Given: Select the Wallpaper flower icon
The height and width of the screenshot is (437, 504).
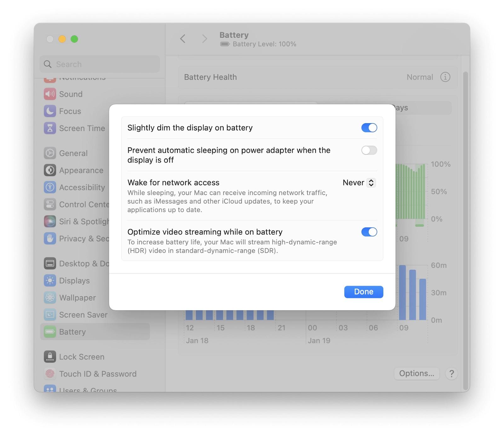Looking at the screenshot, I should pos(50,297).
